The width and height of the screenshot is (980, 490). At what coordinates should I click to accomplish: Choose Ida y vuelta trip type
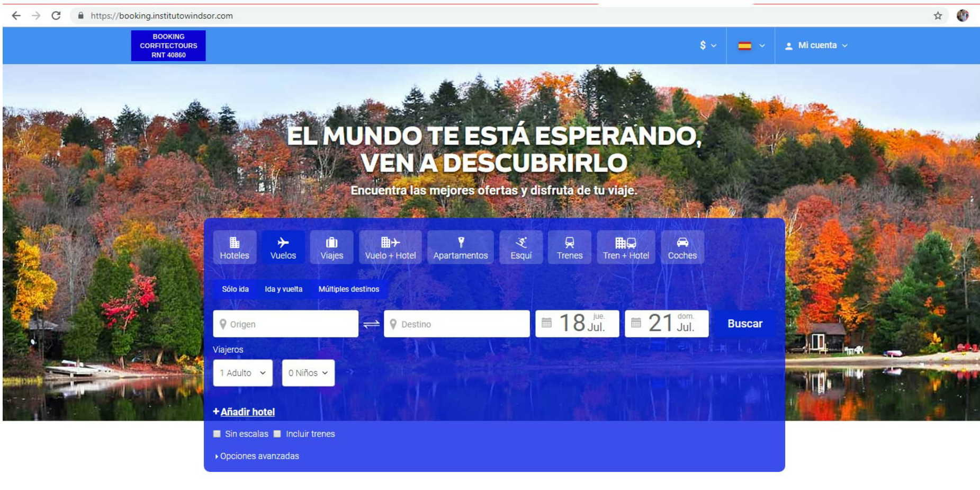tap(283, 289)
